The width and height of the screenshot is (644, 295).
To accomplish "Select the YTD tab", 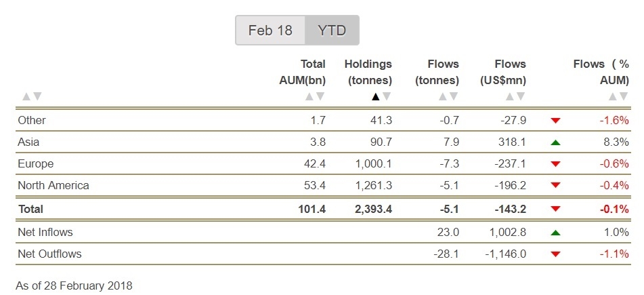I will click(x=332, y=31).
